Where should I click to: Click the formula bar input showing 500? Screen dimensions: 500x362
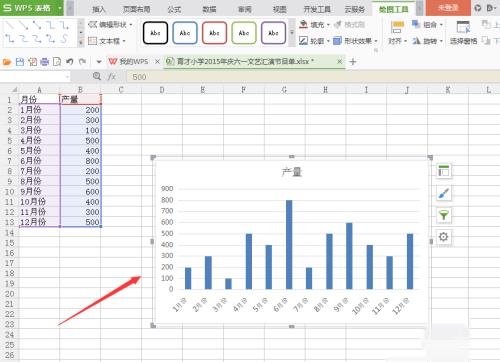[313, 77]
